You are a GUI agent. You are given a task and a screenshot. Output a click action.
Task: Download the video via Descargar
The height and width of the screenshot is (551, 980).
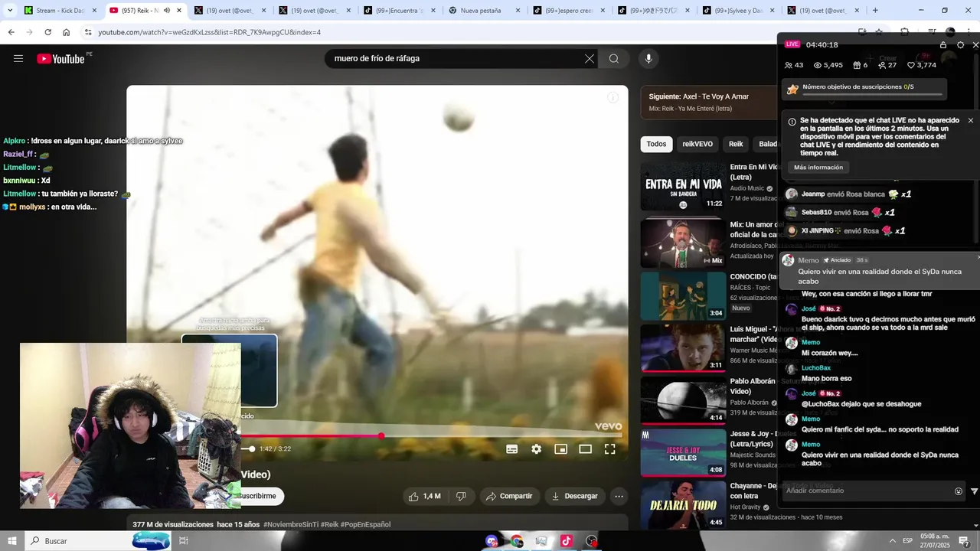coord(575,496)
